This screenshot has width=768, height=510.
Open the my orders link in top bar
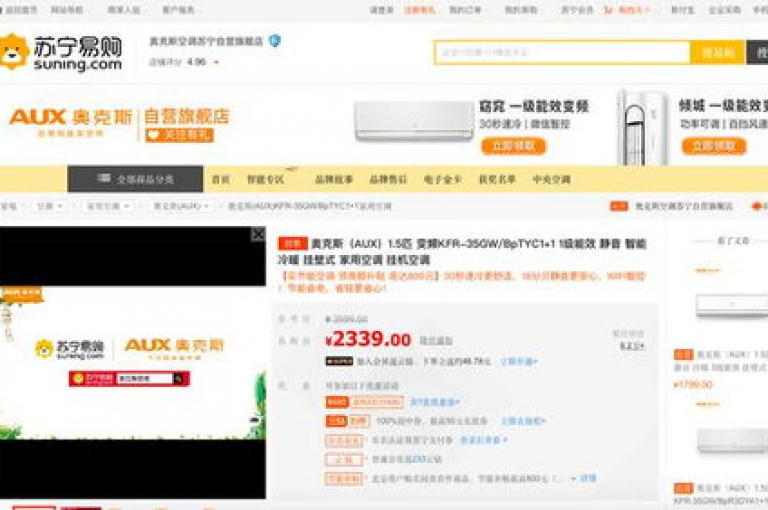point(465,10)
